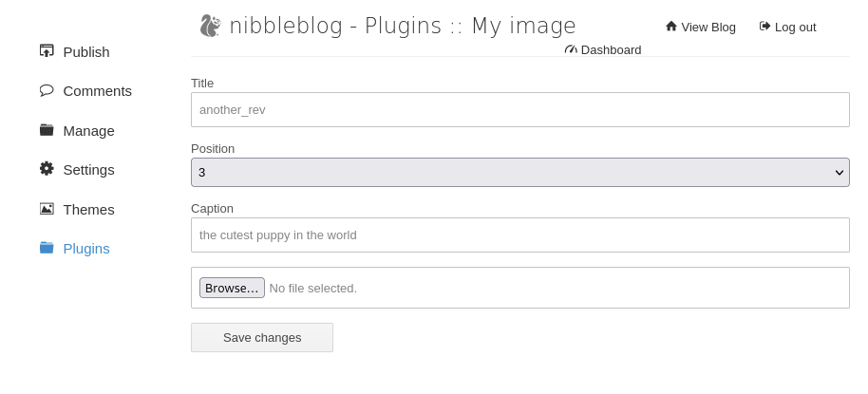This screenshot has height=394, width=868.
Task: Focus the Title text field
Action: point(519,110)
